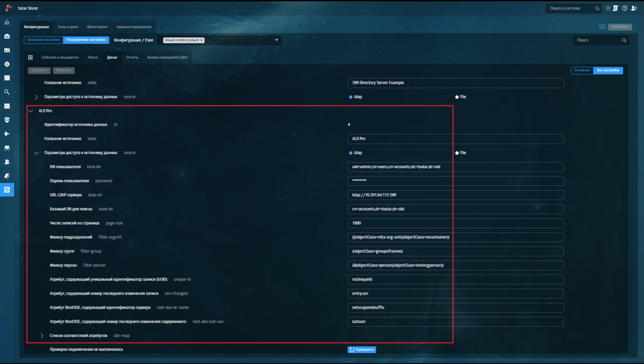
Task: Select ldap radio button for ALD Pro source
Action: tap(351, 153)
